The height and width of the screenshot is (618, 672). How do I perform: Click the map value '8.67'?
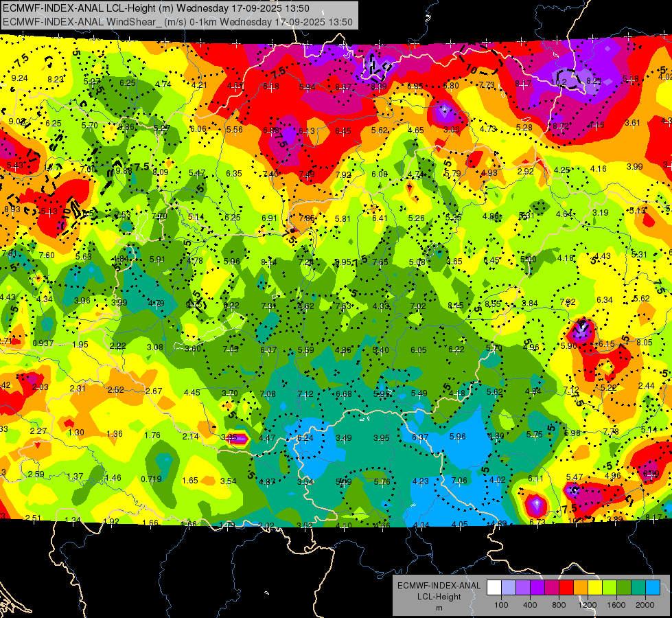pos(343,87)
